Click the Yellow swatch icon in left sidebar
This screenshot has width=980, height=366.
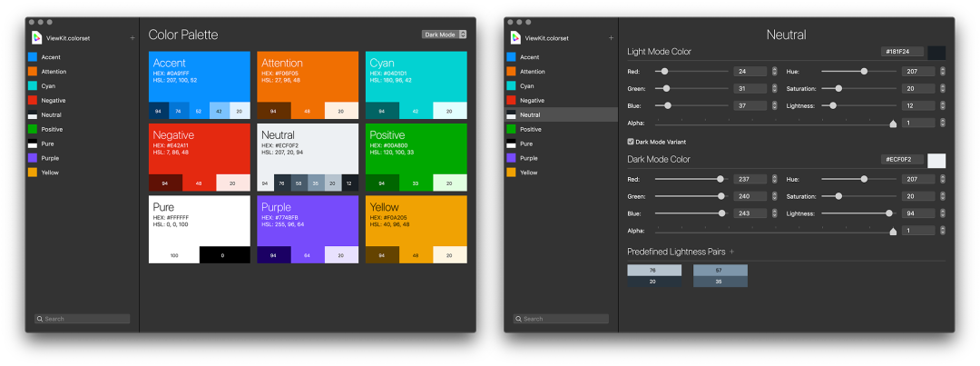(x=33, y=173)
